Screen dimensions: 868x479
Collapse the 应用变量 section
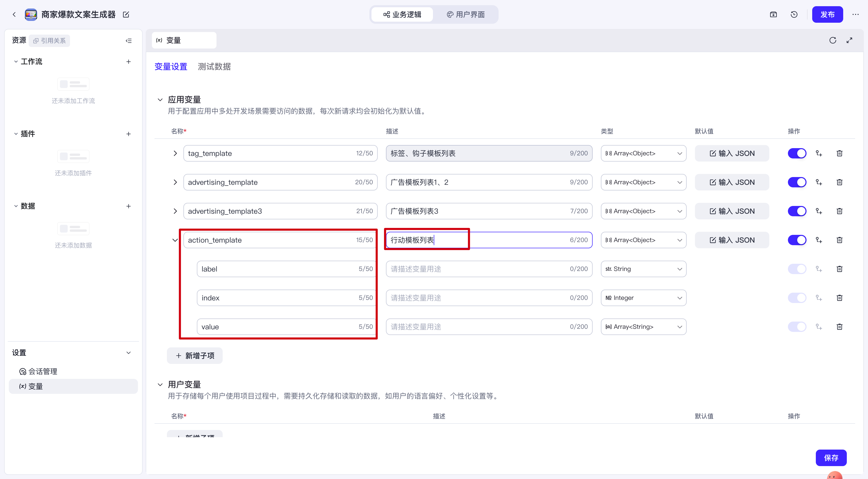point(160,100)
